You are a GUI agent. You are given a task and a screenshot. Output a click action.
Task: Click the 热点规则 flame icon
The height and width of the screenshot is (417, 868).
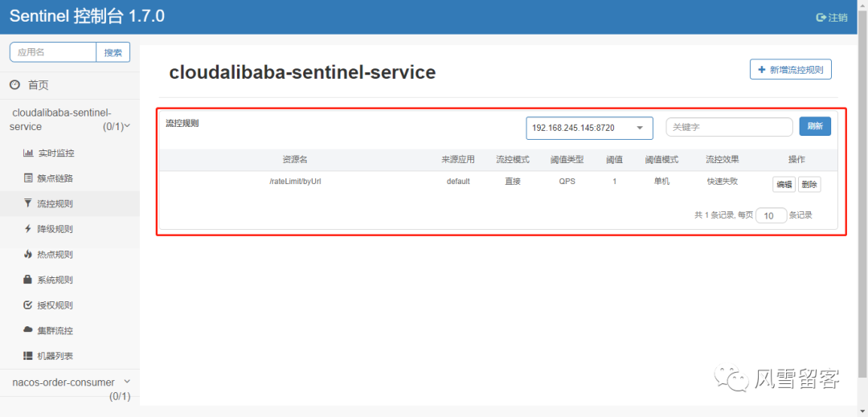28,255
